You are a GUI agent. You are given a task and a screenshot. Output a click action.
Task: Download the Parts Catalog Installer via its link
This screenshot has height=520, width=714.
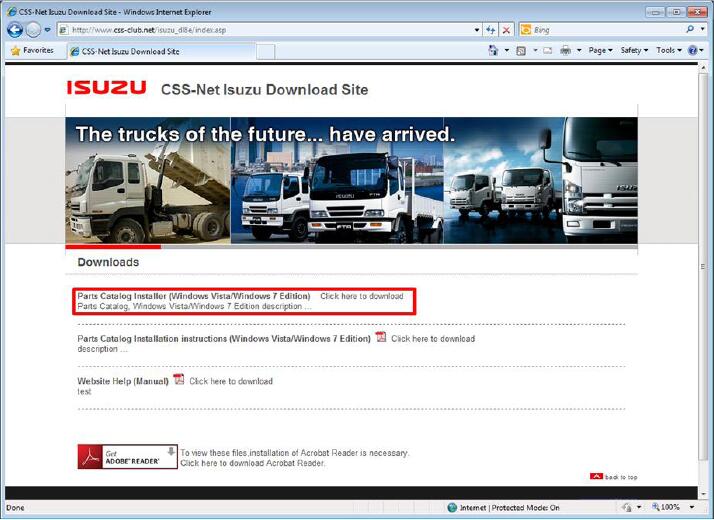362,296
